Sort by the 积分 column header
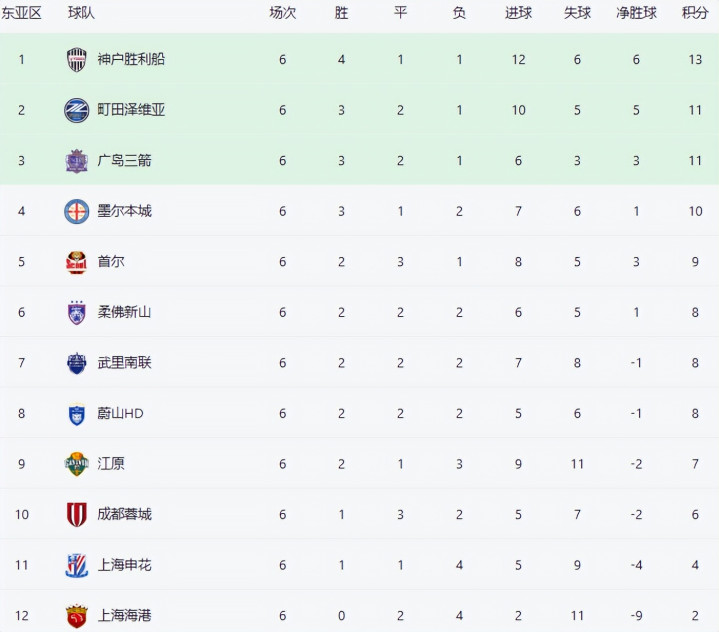 click(x=695, y=13)
